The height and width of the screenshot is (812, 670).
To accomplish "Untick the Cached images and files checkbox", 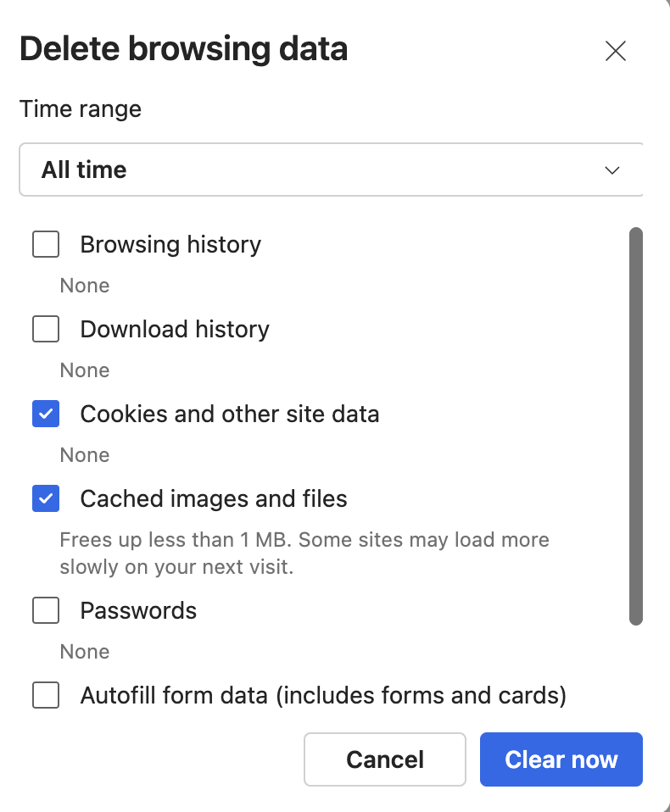I will [46, 499].
